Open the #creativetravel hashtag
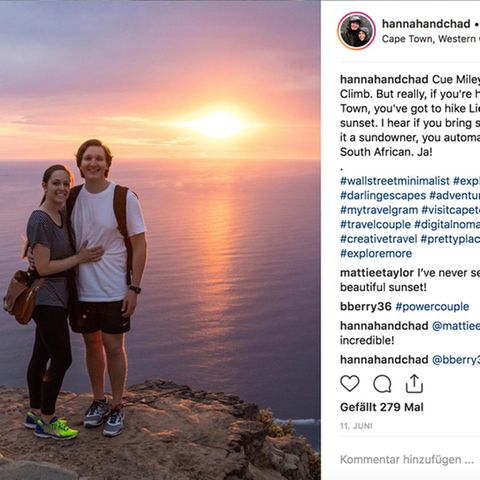The width and height of the screenshot is (480, 480). click(379, 239)
